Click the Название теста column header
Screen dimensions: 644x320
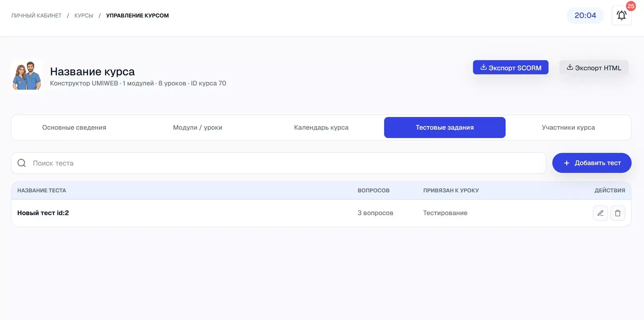[x=42, y=191]
